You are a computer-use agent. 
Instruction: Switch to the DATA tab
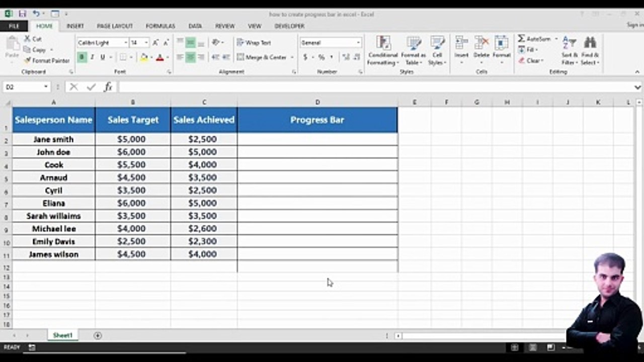coord(195,26)
